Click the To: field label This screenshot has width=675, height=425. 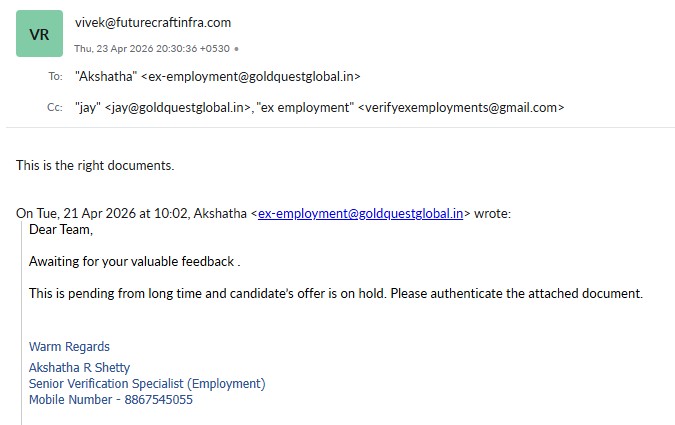click(55, 76)
